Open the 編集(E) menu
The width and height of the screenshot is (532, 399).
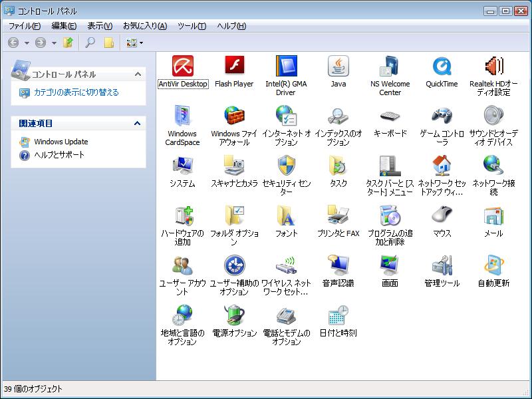pos(64,26)
